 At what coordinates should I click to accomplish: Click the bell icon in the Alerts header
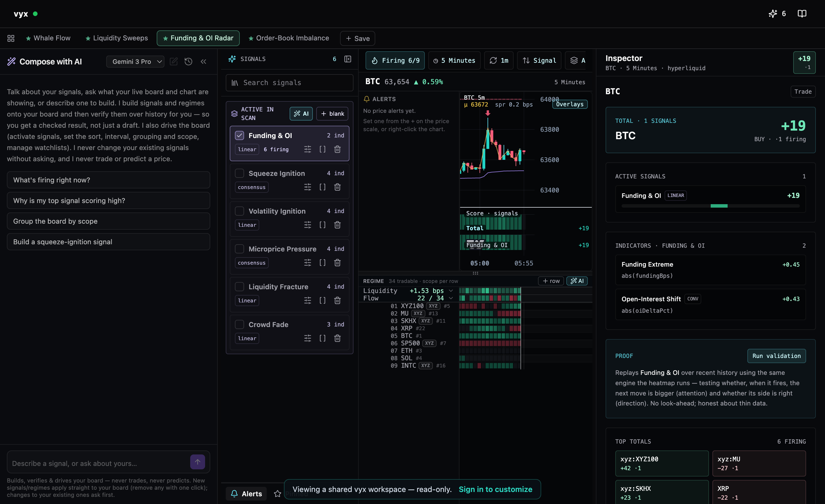pos(367,99)
